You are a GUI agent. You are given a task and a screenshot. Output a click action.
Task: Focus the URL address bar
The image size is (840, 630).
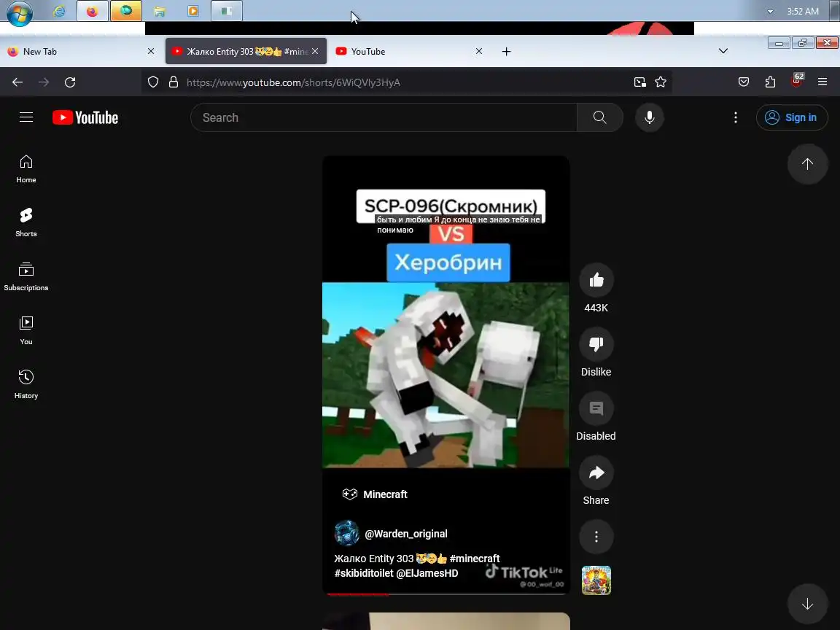406,82
